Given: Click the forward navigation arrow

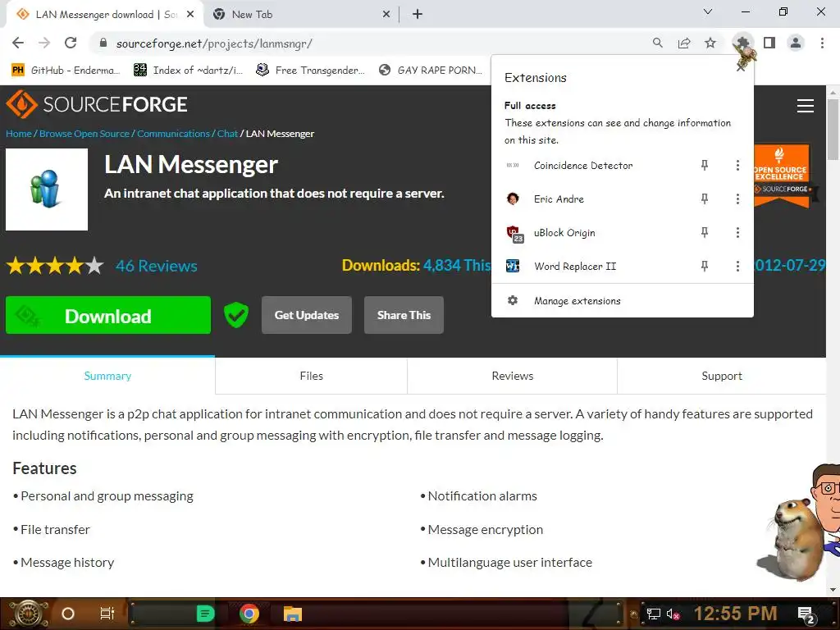Looking at the screenshot, I should [x=44, y=43].
